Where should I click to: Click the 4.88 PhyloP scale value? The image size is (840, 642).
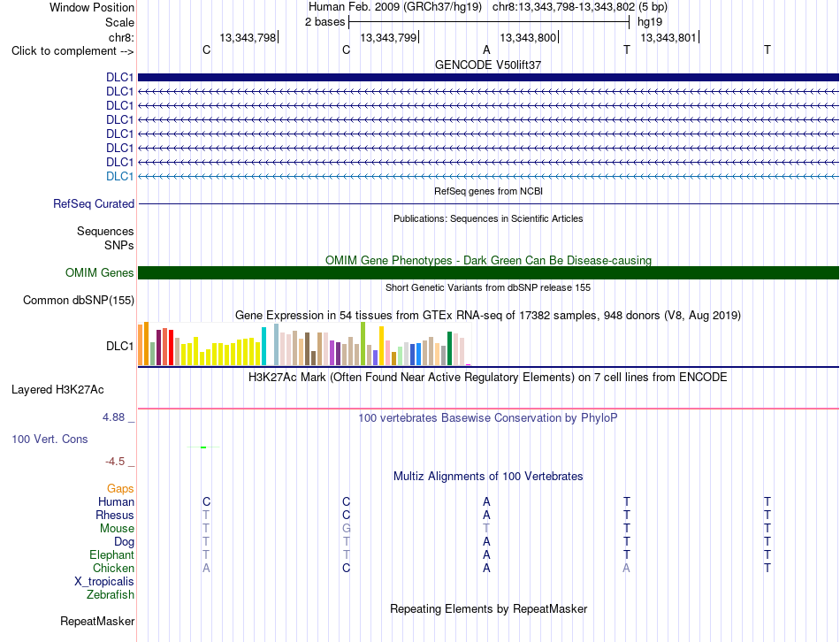pos(113,417)
